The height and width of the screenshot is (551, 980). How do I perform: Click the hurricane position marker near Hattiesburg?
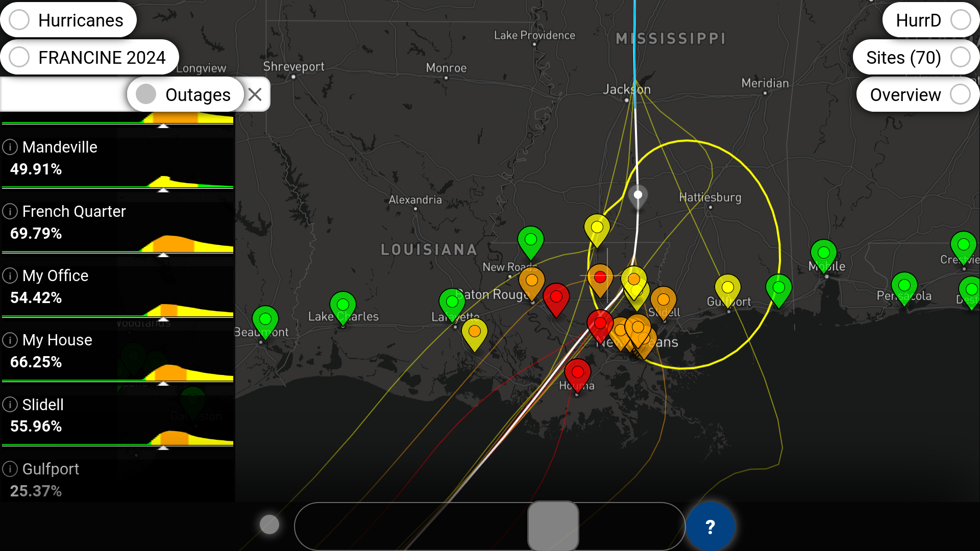[x=638, y=197]
